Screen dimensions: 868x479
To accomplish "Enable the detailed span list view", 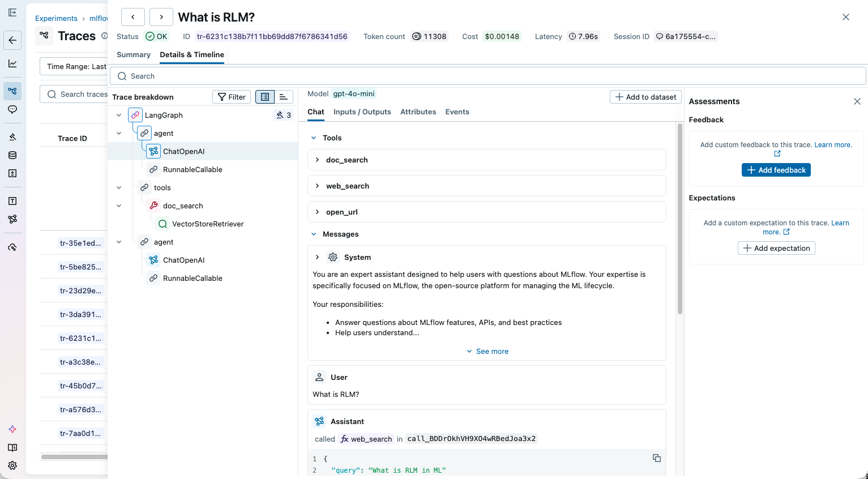I will click(x=264, y=96).
